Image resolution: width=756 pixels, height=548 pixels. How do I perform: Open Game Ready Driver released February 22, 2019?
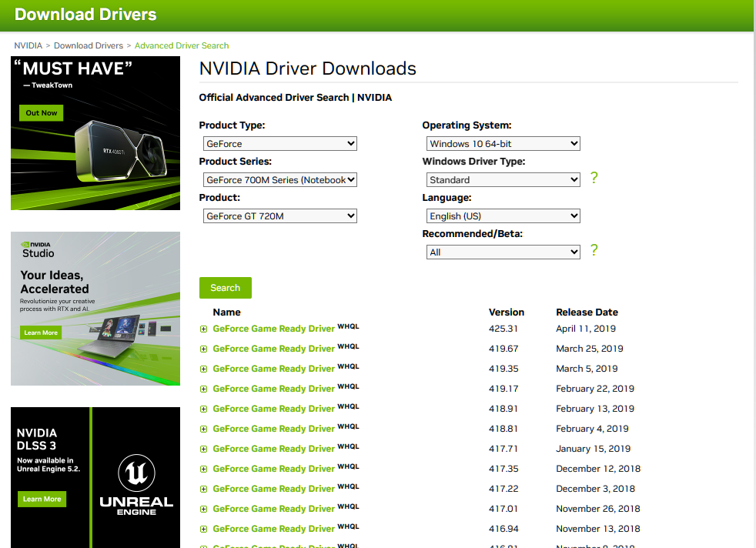pyautogui.click(x=274, y=389)
